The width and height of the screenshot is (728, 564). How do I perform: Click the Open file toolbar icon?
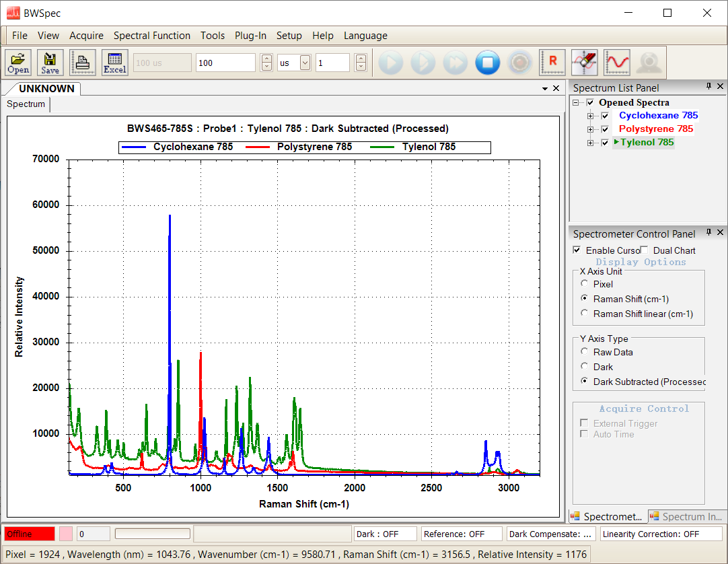tap(18, 63)
